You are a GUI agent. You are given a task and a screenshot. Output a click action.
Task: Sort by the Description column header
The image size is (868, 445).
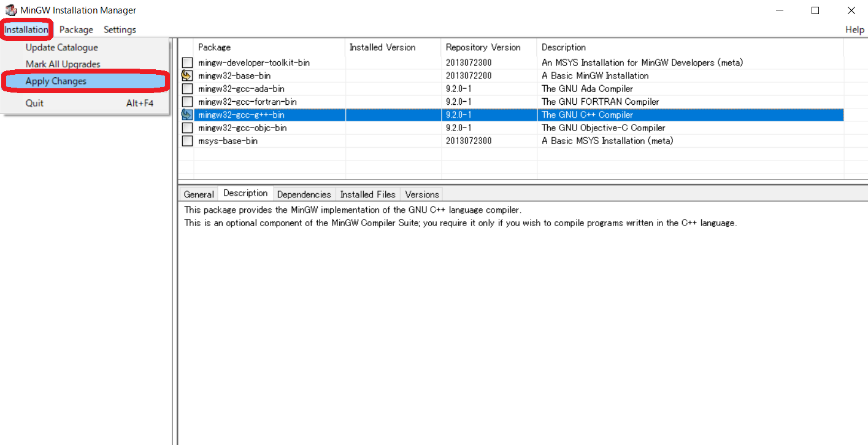click(690, 47)
